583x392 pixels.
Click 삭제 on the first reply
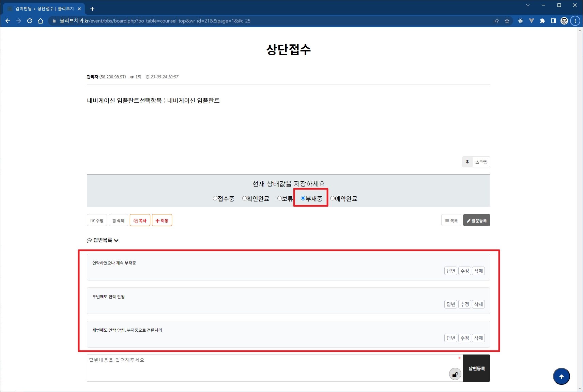478,271
